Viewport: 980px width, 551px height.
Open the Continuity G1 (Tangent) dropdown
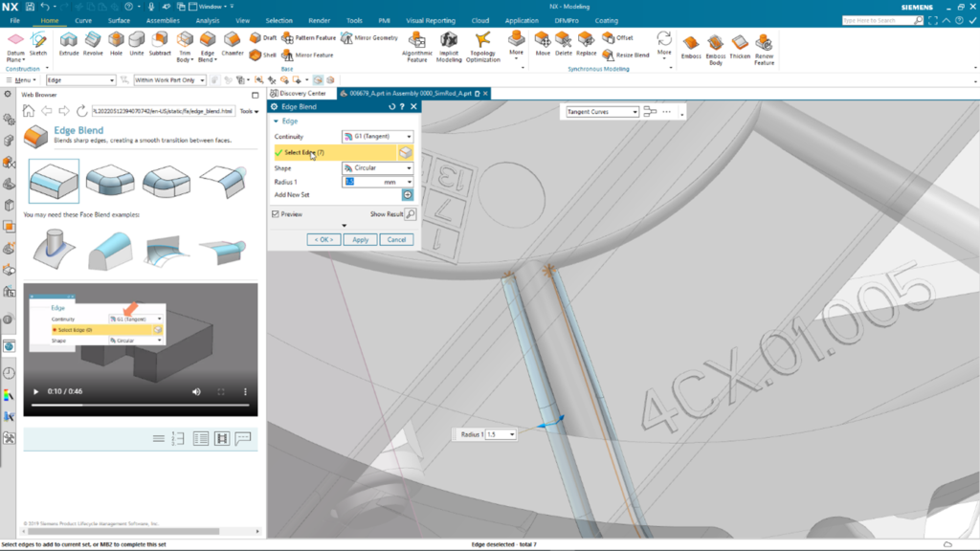(378, 137)
